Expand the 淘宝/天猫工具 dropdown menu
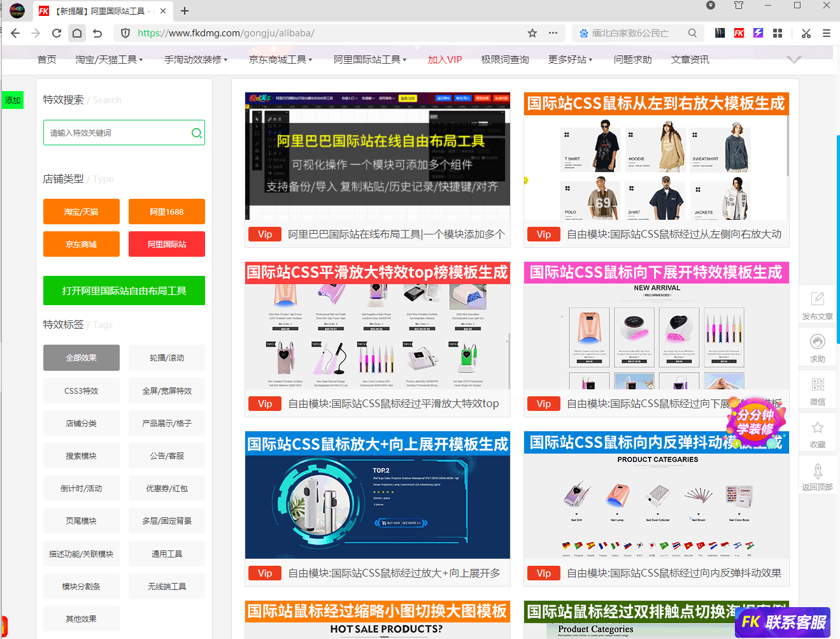Viewport: 840px width, 639px height. pyautogui.click(x=109, y=59)
